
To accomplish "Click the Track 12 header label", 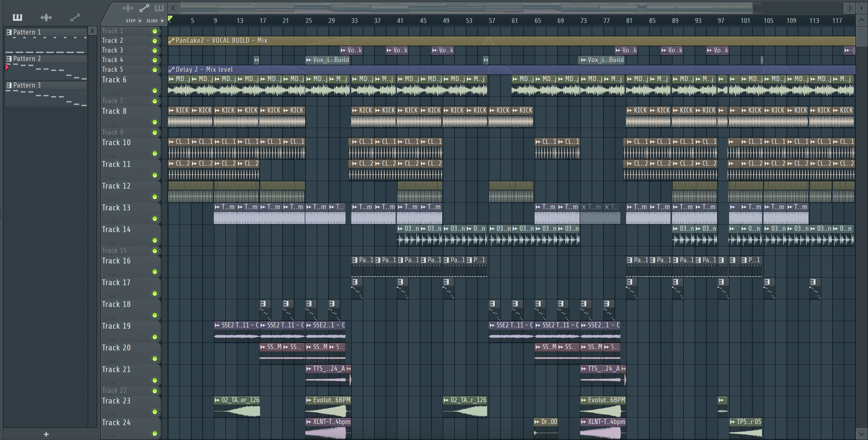I will 116,186.
